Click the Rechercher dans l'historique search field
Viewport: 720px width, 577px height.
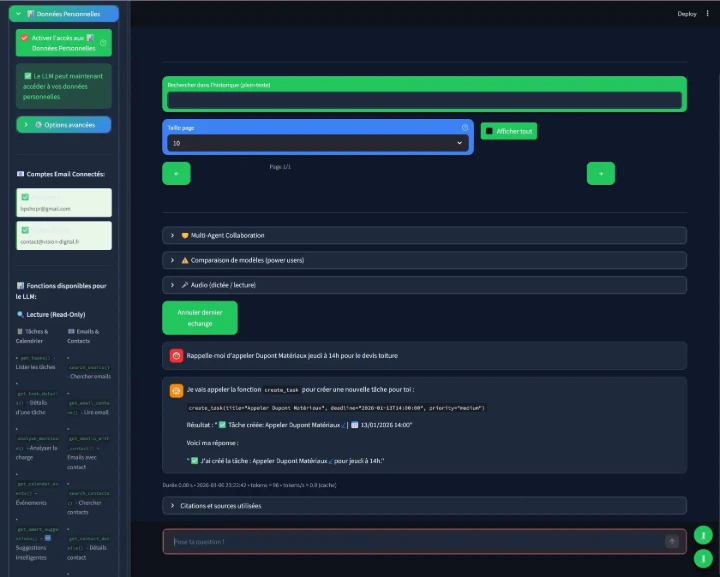tap(424, 100)
